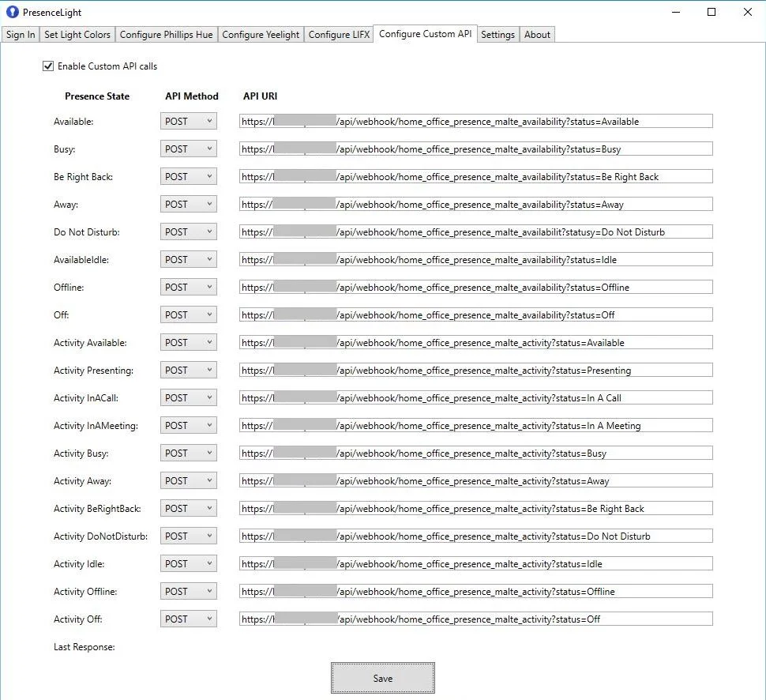Image resolution: width=766 pixels, height=700 pixels.
Task: Go to the Configure Yeelight tab
Action: coord(261,35)
